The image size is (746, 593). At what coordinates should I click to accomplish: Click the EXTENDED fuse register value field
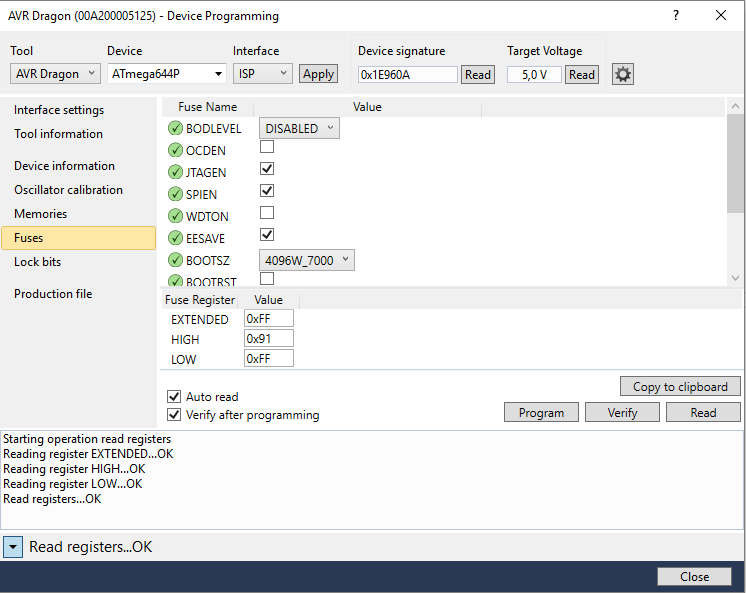point(269,319)
